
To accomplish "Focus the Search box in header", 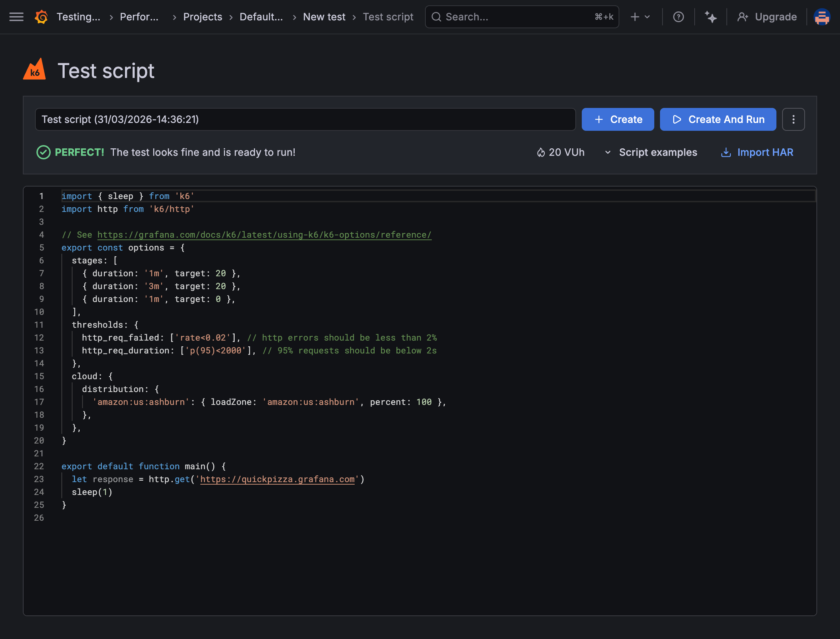I will pos(521,17).
